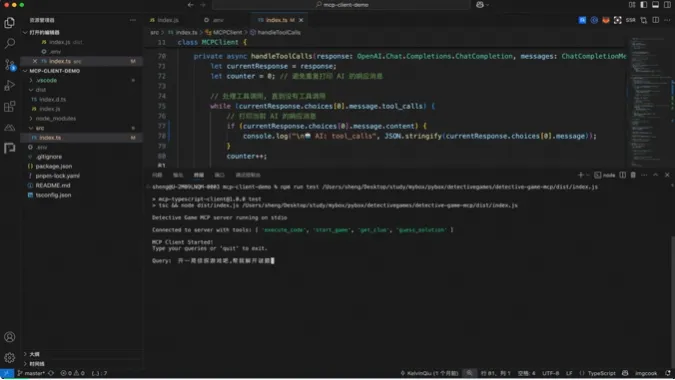Image resolution: width=675 pixels, height=380 pixels.
Task: Open package.json in the file tree
Action: pyautogui.click(x=54, y=166)
